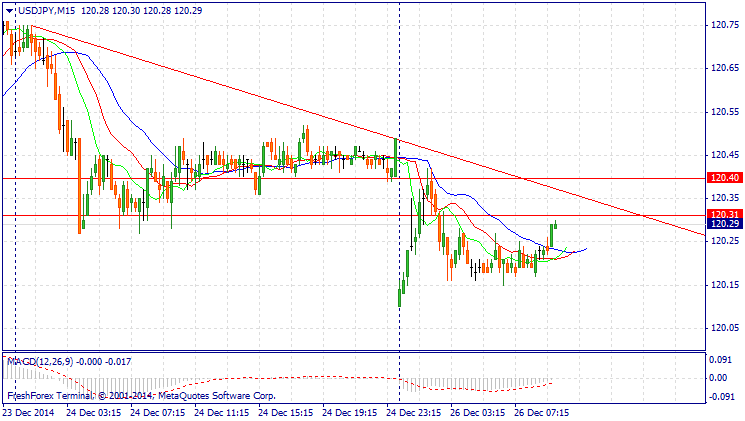This screenshot has height=421, width=745.
Task: Click the 0.00 MACD scale value
Action: point(718,378)
